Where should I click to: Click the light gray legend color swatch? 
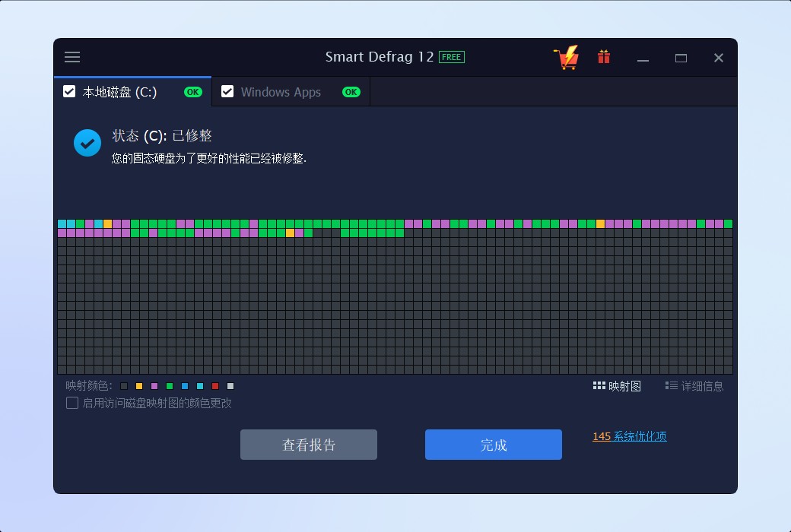click(230, 386)
